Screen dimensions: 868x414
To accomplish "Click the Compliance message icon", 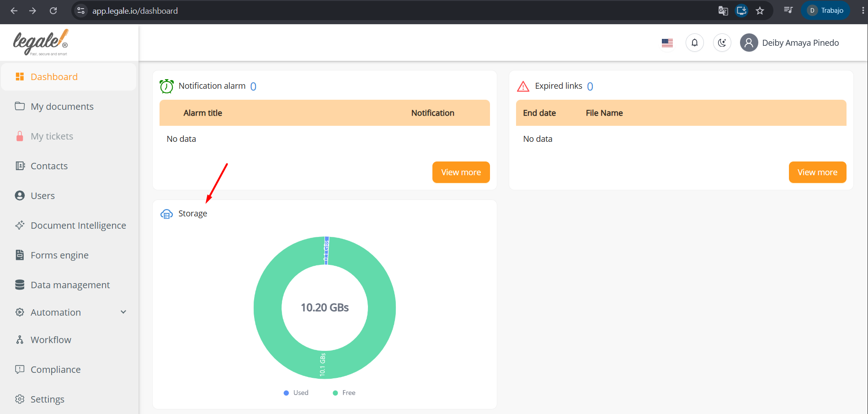I will [20, 369].
